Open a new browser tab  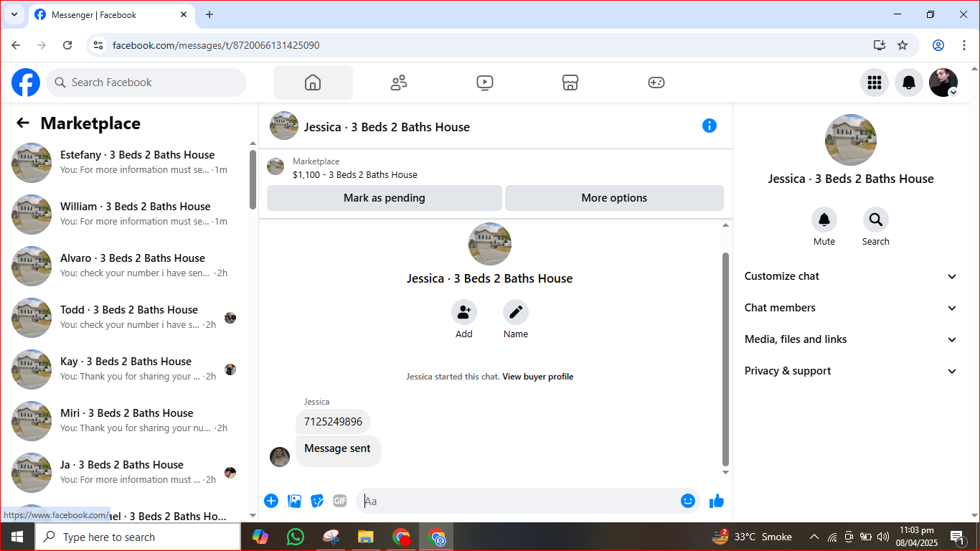pyautogui.click(x=209, y=14)
